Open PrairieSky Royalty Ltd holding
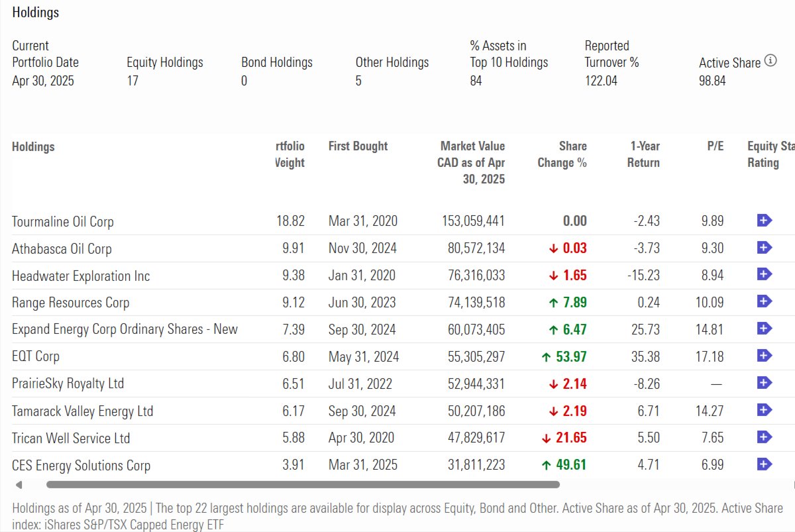 [x=68, y=384]
